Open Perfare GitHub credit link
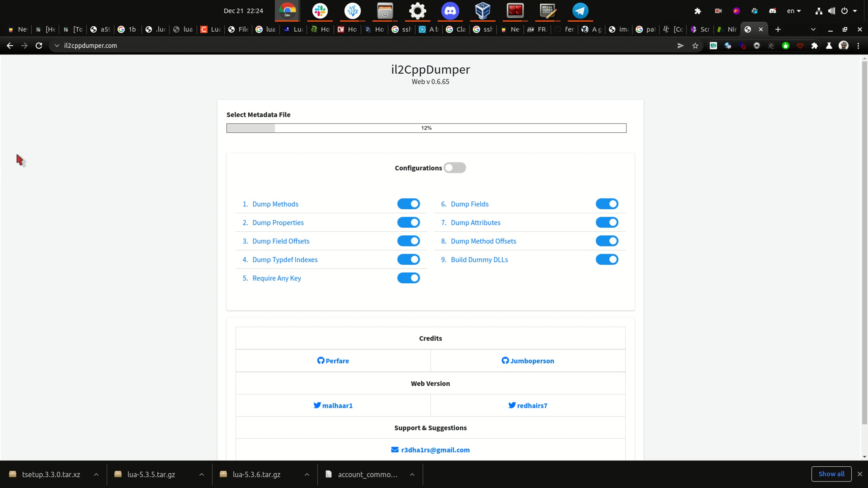Viewport: 868px width, 488px height. coord(333,361)
